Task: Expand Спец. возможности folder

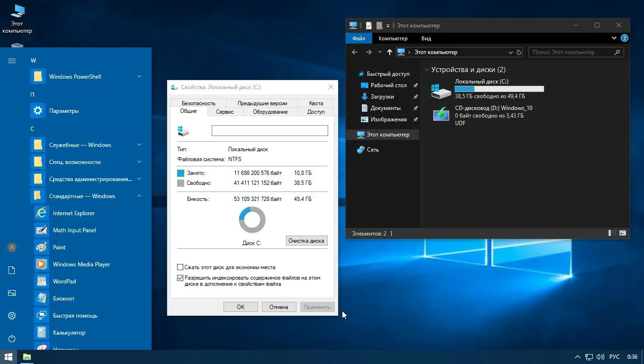Action: pyautogui.click(x=139, y=162)
